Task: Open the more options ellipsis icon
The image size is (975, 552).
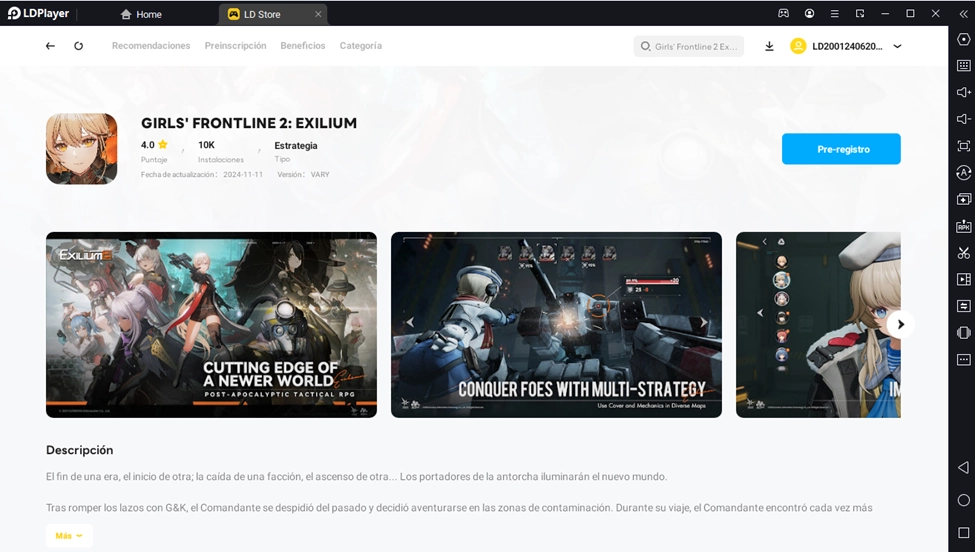Action: pyautogui.click(x=964, y=360)
